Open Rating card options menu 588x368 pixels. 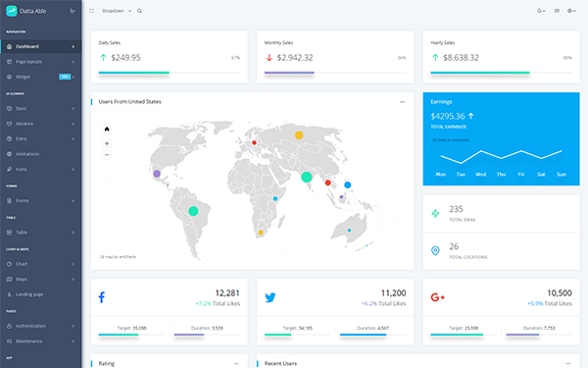pos(236,363)
